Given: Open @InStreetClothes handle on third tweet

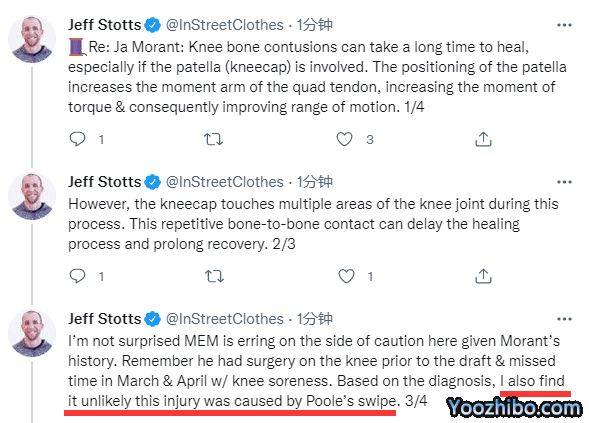Looking at the screenshot, I should [225, 319].
